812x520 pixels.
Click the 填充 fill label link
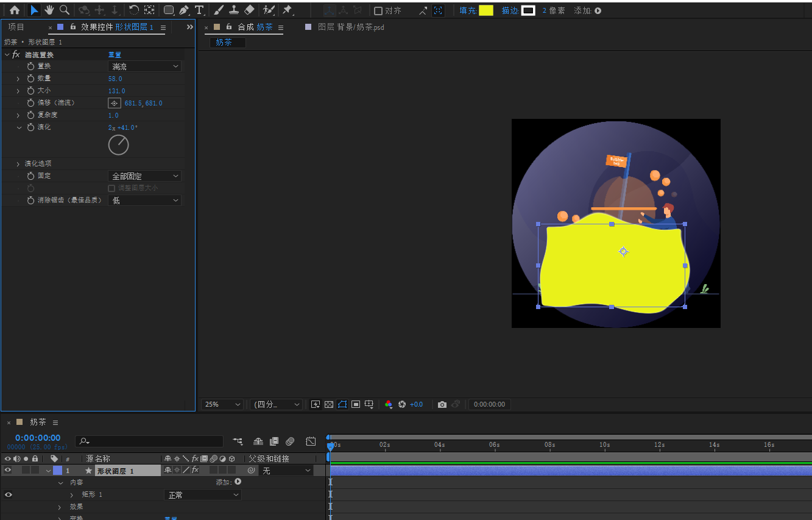point(468,10)
